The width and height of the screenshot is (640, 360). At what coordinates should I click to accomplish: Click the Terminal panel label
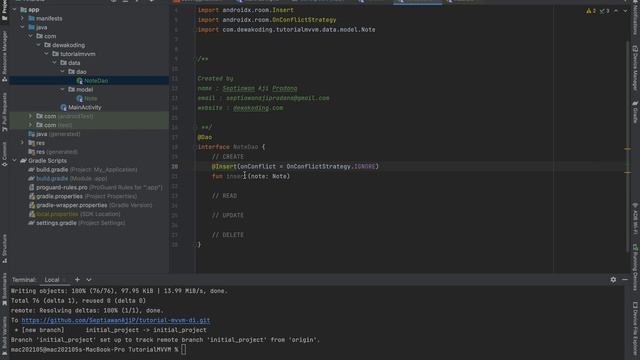click(x=24, y=280)
